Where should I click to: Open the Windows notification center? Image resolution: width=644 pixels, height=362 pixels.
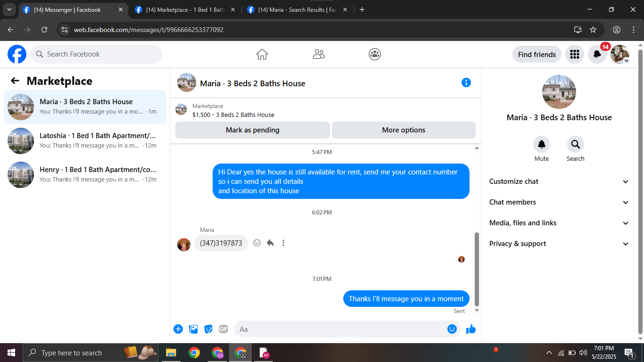[x=629, y=353]
